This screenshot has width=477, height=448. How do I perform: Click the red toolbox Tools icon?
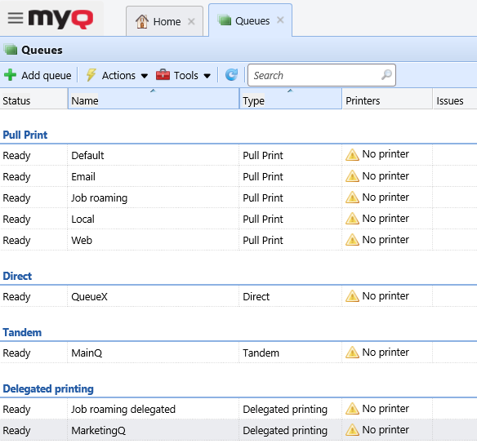[163, 75]
